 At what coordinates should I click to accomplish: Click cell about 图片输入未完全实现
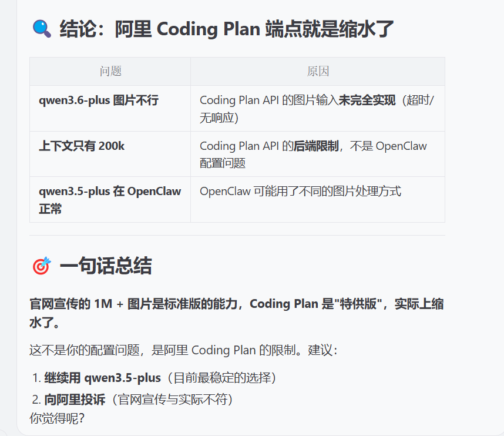coord(318,108)
